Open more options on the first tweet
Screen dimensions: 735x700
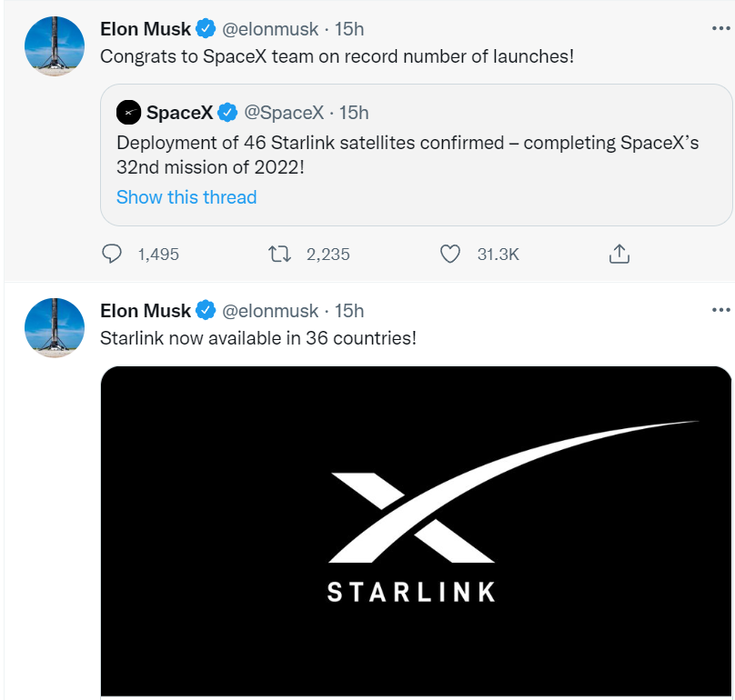point(720,28)
